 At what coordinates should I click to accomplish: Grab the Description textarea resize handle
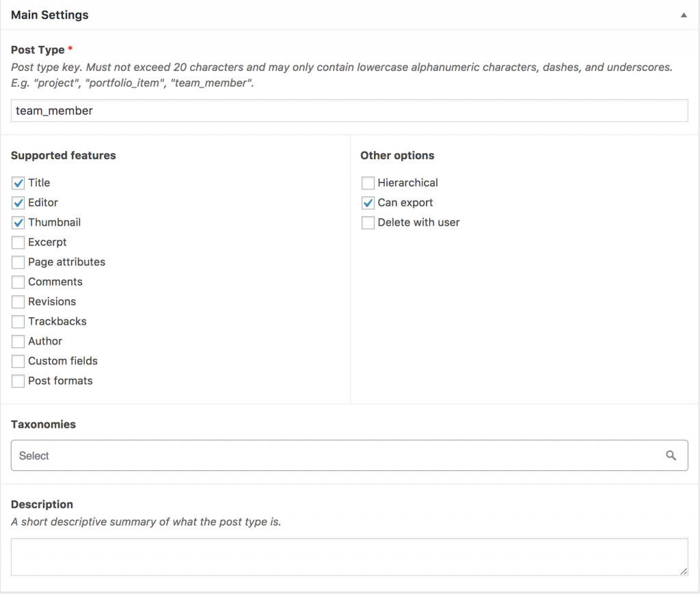coord(684,571)
